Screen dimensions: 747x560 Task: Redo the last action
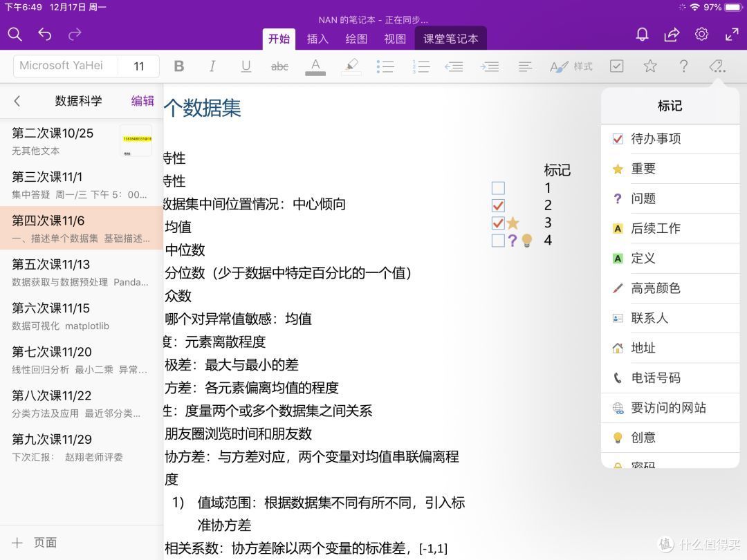75,35
